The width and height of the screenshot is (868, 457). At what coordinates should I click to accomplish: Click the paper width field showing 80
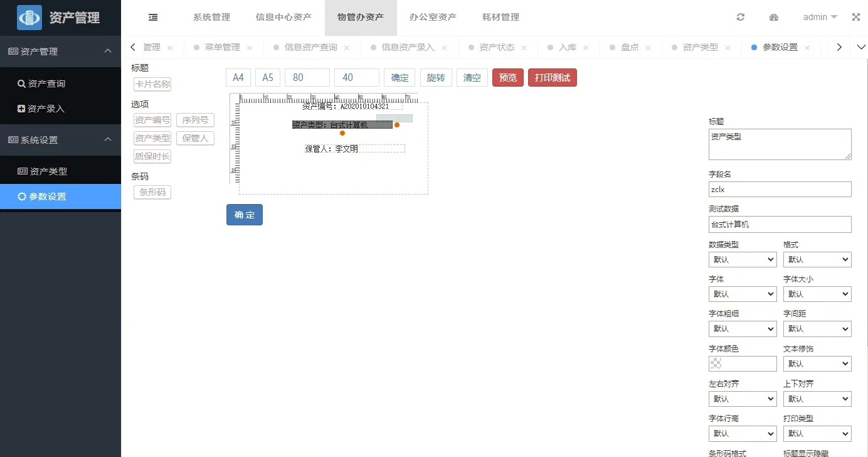307,78
